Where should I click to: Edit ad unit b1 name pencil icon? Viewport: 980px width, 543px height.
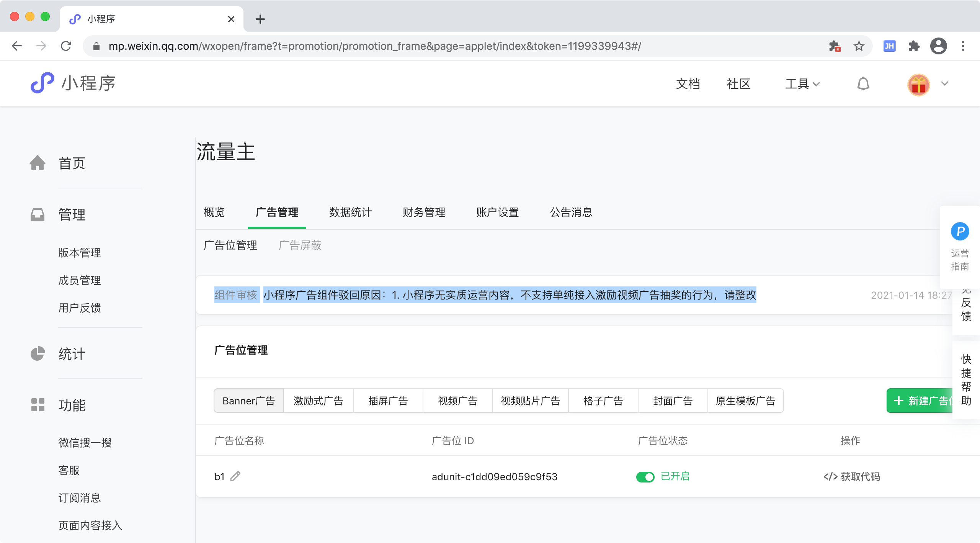235,476
